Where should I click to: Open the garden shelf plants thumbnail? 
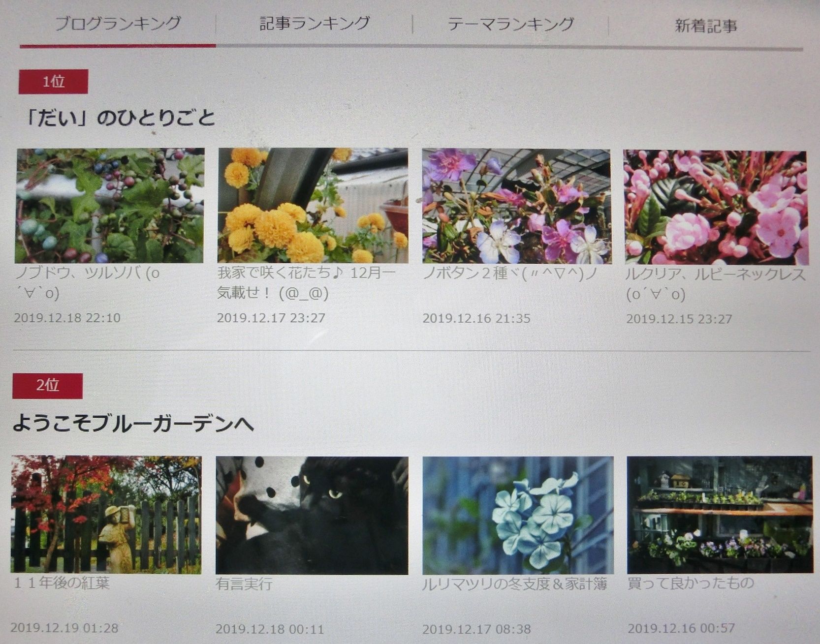pyautogui.click(x=720, y=514)
